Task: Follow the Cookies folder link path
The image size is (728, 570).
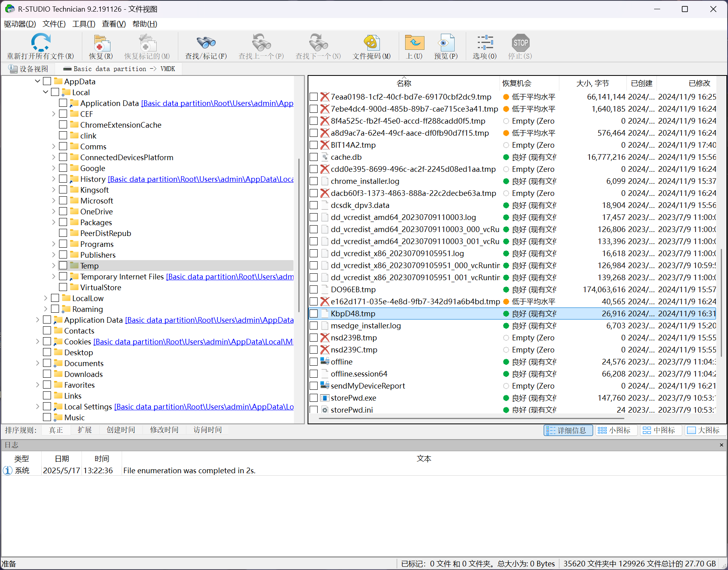Action: (194, 342)
